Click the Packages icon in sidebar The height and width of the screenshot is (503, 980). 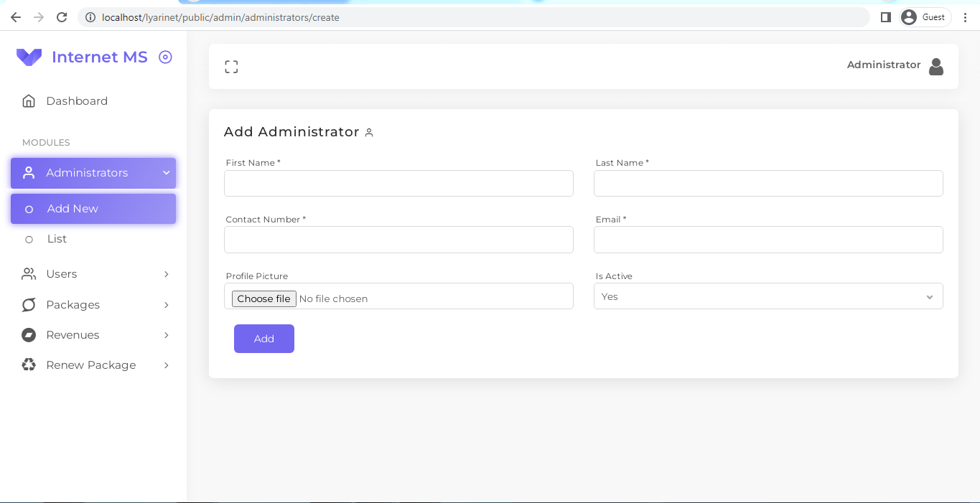(29, 304)
